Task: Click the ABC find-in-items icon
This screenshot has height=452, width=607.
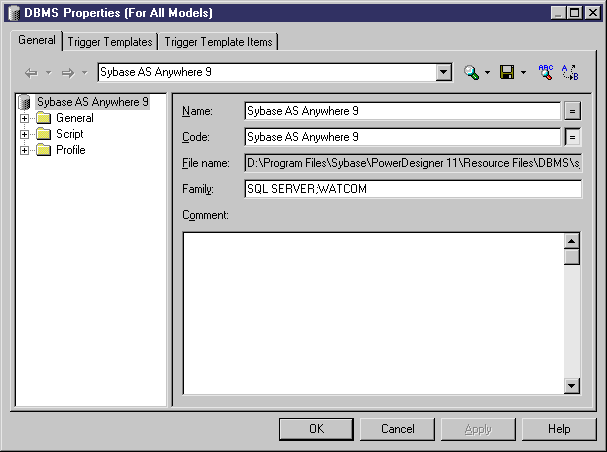Action: [546, 72]
